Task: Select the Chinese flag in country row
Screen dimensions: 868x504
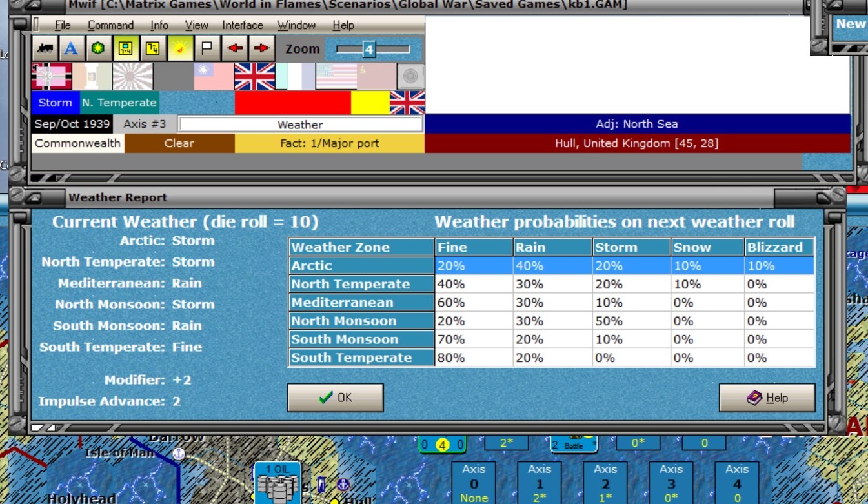Action: (x=214, y=77)
